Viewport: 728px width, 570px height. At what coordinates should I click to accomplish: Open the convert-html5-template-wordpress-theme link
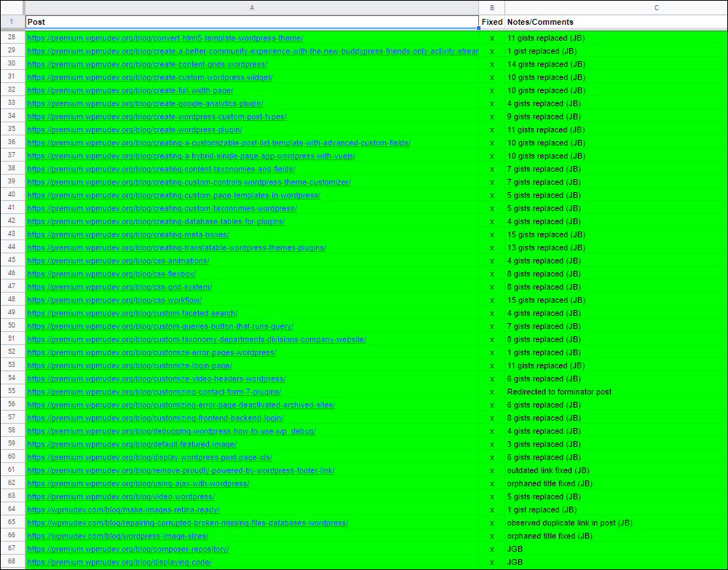(165, 38)
